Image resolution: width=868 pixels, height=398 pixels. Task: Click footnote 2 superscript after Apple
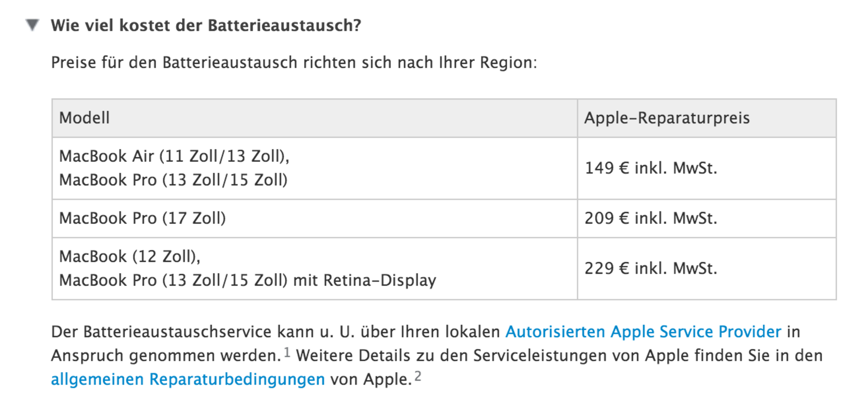(x=418, y=376)
